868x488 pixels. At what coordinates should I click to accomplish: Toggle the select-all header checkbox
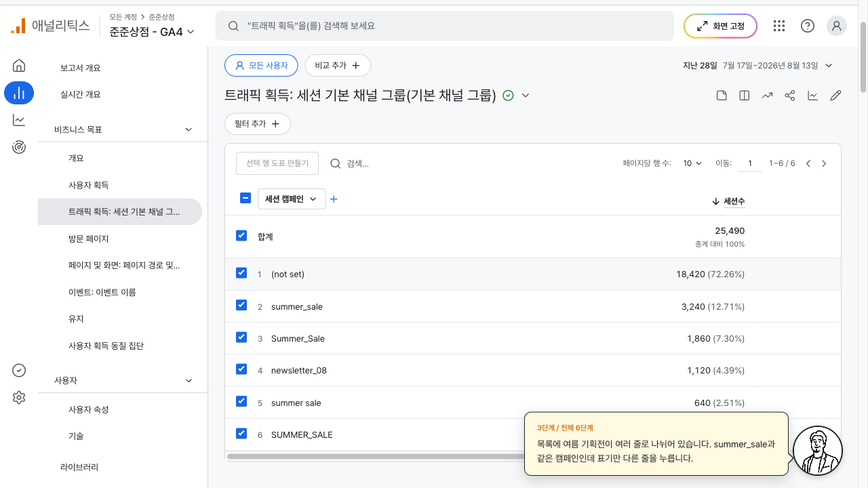[245, 199]
